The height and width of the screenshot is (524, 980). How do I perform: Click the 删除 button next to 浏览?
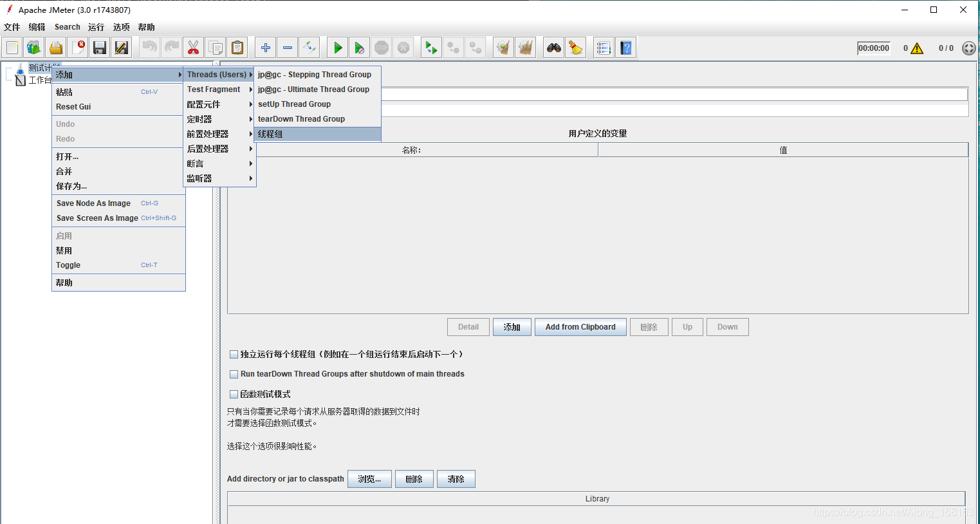[x=414, y=479]
